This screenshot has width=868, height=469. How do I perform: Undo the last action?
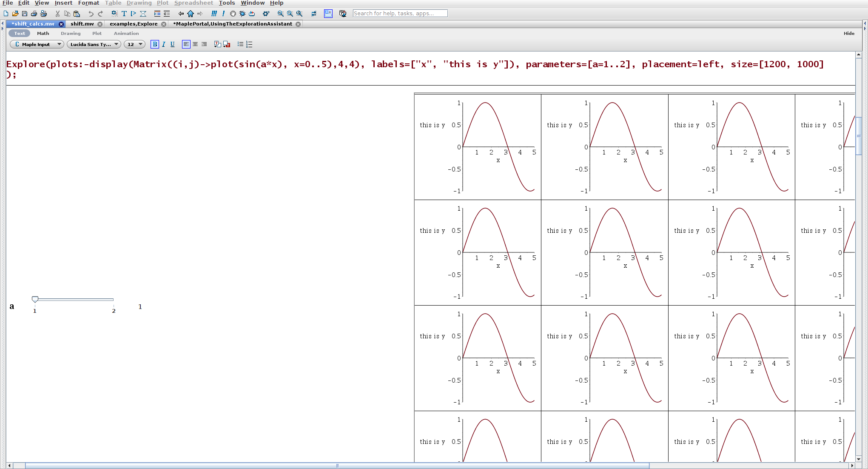point(91,14)
